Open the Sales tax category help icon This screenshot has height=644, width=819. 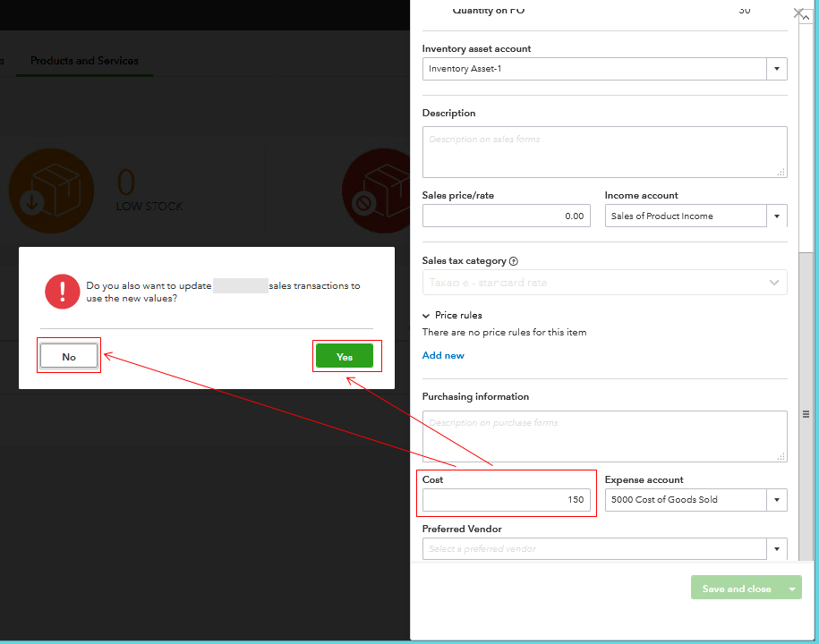tap(514, 261)
